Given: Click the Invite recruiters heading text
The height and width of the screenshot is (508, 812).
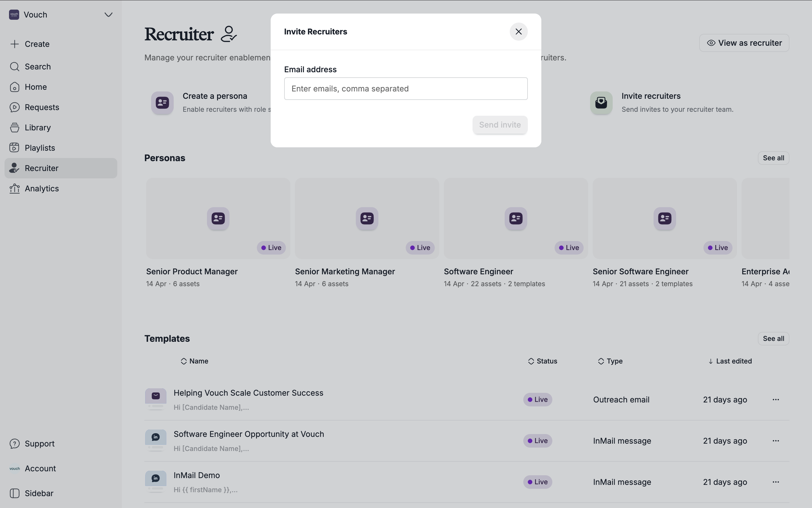Looking at the screenshot, I should click(651, 96).
